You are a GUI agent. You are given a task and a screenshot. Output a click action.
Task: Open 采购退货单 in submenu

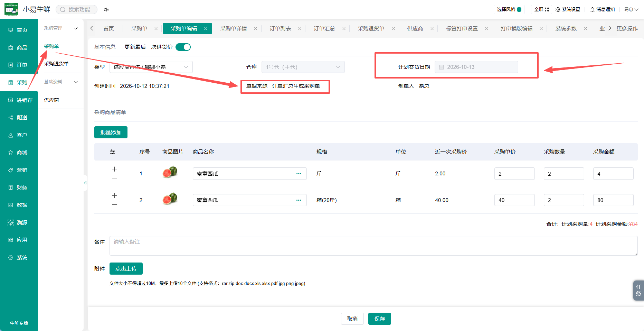56,64
